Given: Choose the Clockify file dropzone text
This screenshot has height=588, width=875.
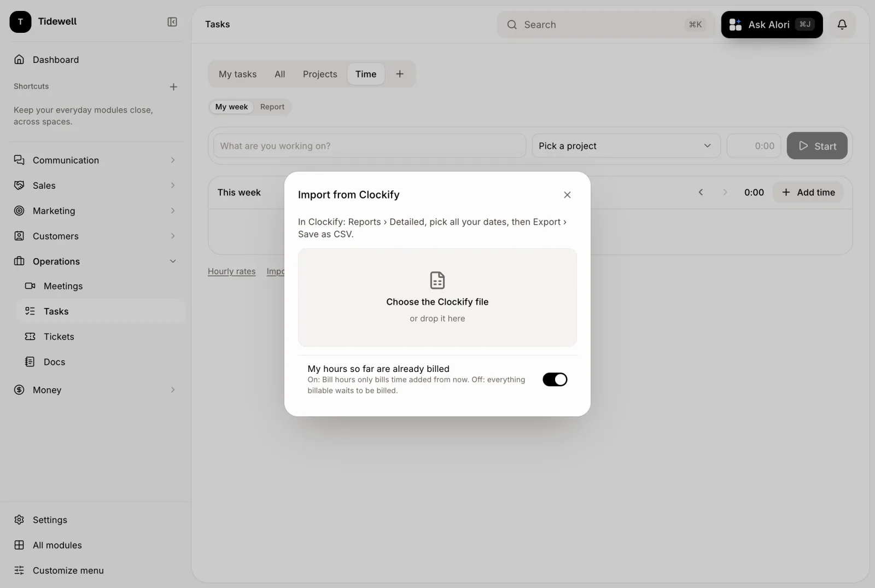Looking at the screenshot, I should (437, 301).
